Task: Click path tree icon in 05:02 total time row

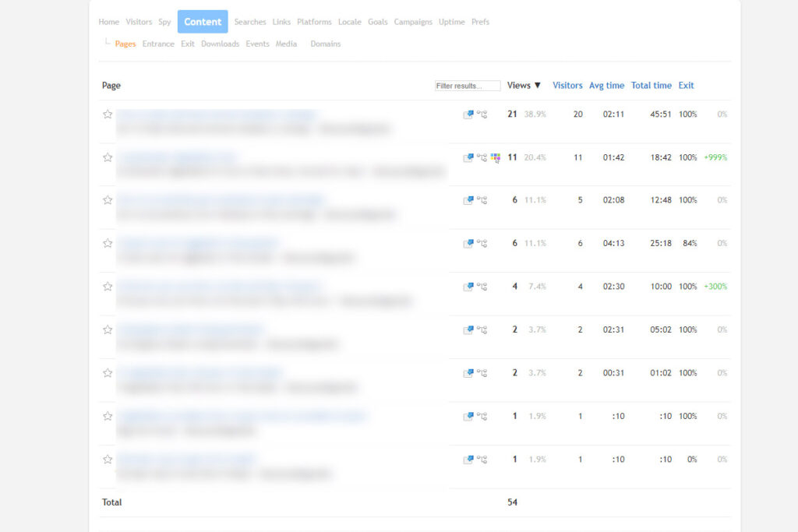Action: (482, 330)
